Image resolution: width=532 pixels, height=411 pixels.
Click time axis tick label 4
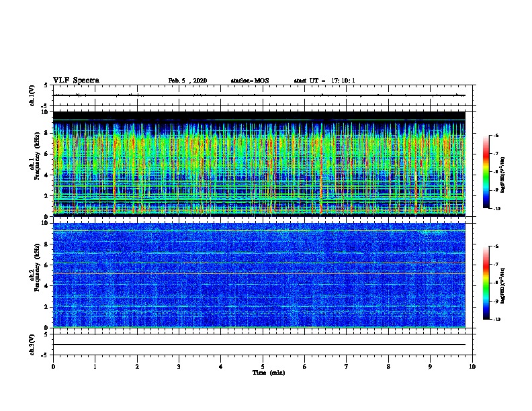(x=221, y=367)
